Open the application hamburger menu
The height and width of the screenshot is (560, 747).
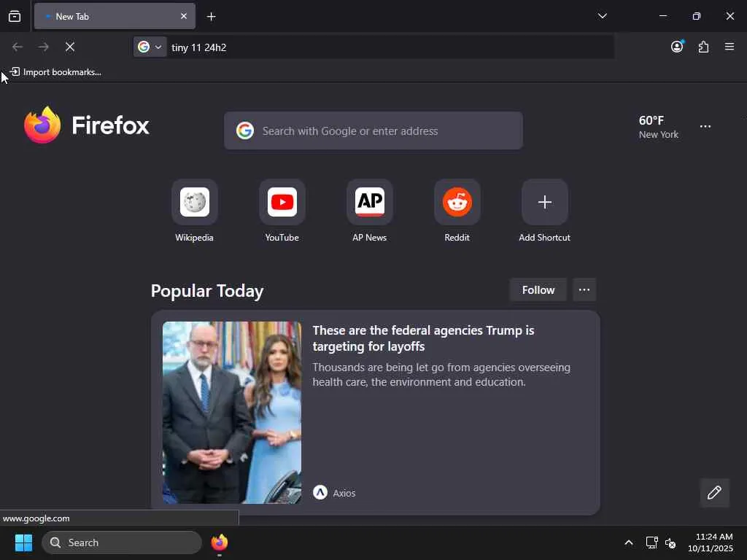(729, 47)
